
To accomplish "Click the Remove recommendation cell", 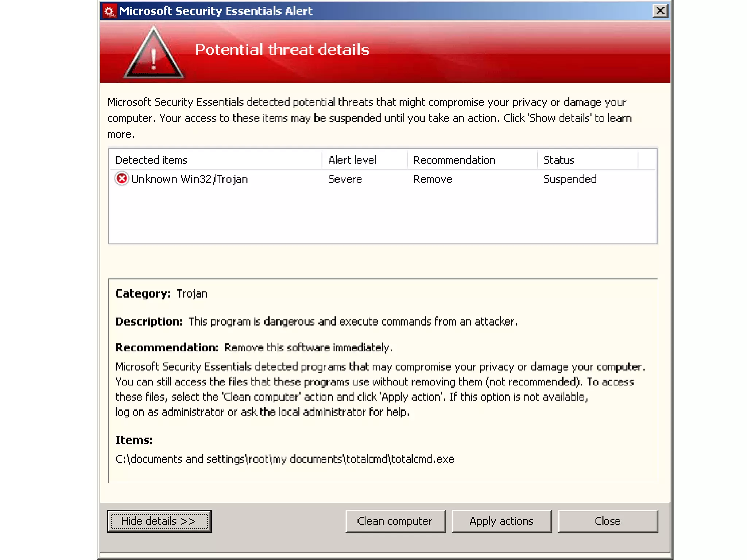I will (x=433, y=179).
